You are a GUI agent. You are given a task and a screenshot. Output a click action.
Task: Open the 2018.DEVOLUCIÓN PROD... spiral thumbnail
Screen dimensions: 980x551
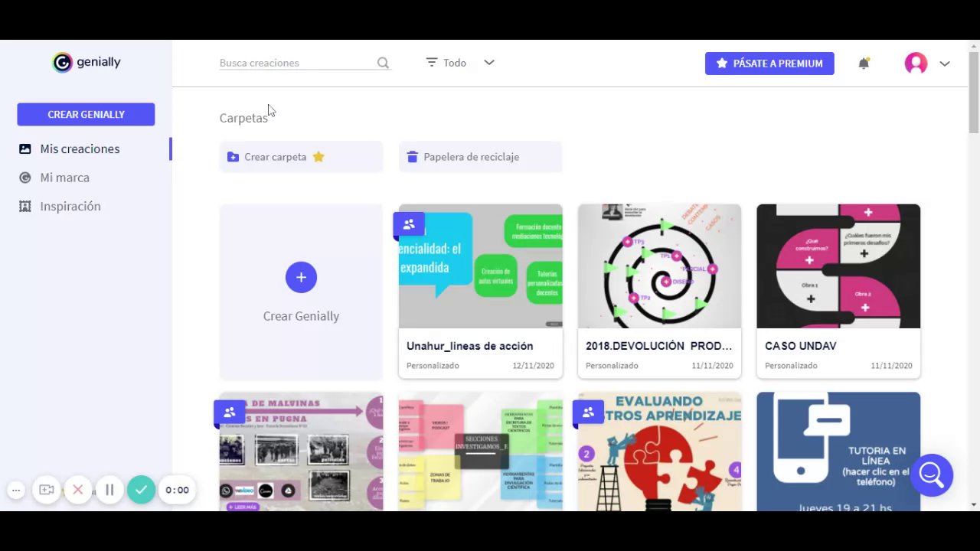[659, 266]
